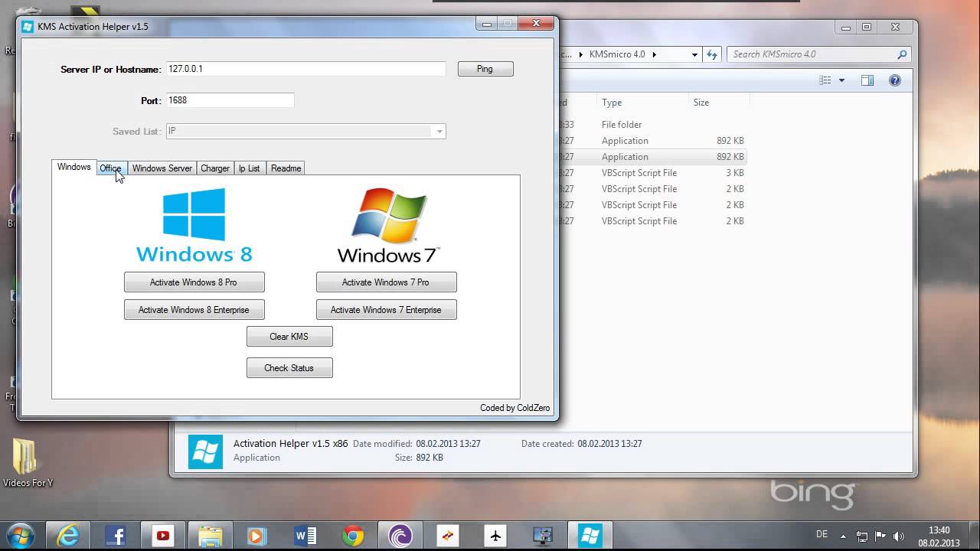The width and height of the screenshot is (980, 551).
Task: Open the YouTube taskbar icon
Action: [164, 536]
